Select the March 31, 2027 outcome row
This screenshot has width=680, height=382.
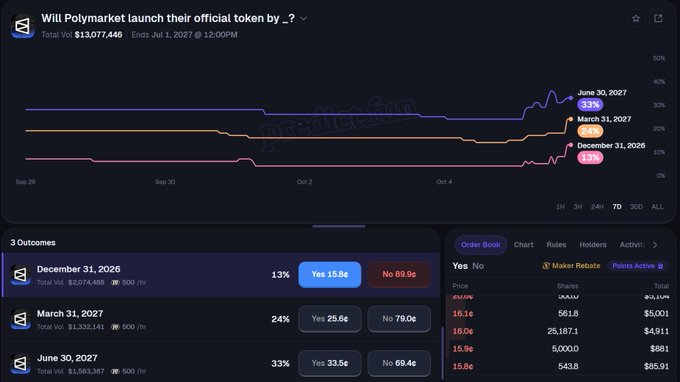(221, 319)
